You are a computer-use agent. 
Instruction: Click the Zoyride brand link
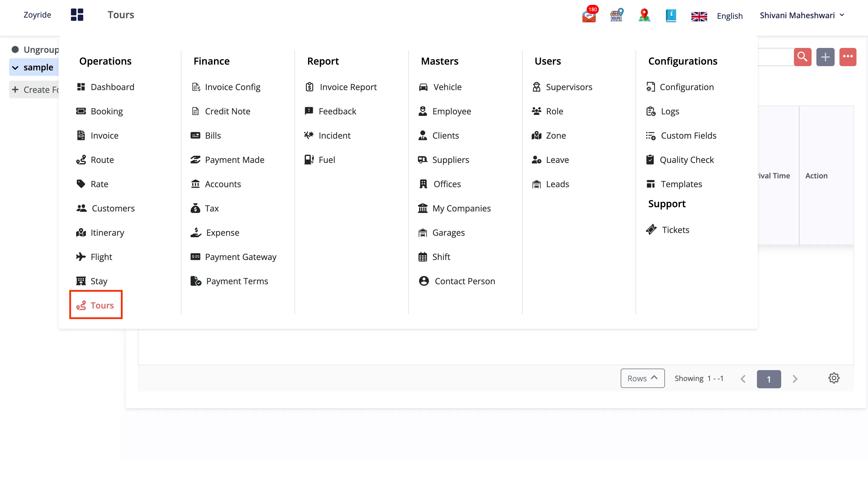point(37,15)
